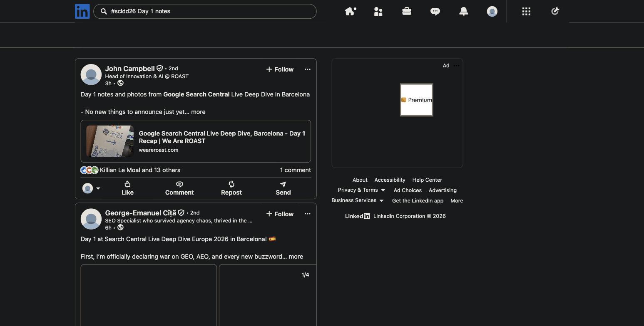Open the Messaging chat icon
The width and height of the screenshot is (644, 326).
tap(435, 11)
